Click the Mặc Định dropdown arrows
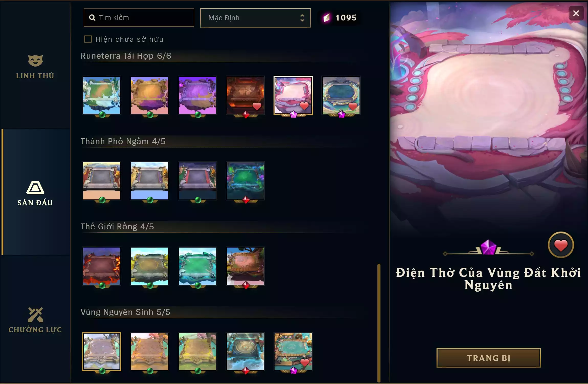The width and height of the screenshot is (588, 384). point(302,18)
